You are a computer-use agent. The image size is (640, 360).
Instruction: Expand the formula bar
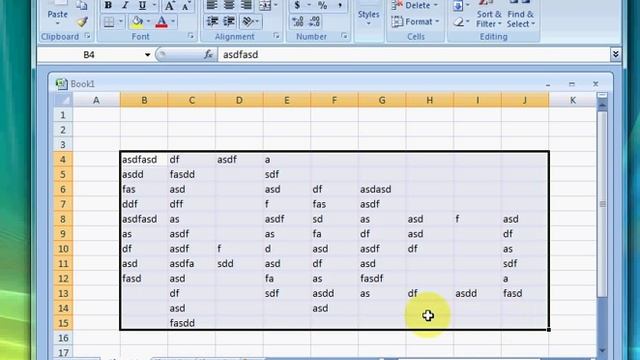(x=616, y=55)
